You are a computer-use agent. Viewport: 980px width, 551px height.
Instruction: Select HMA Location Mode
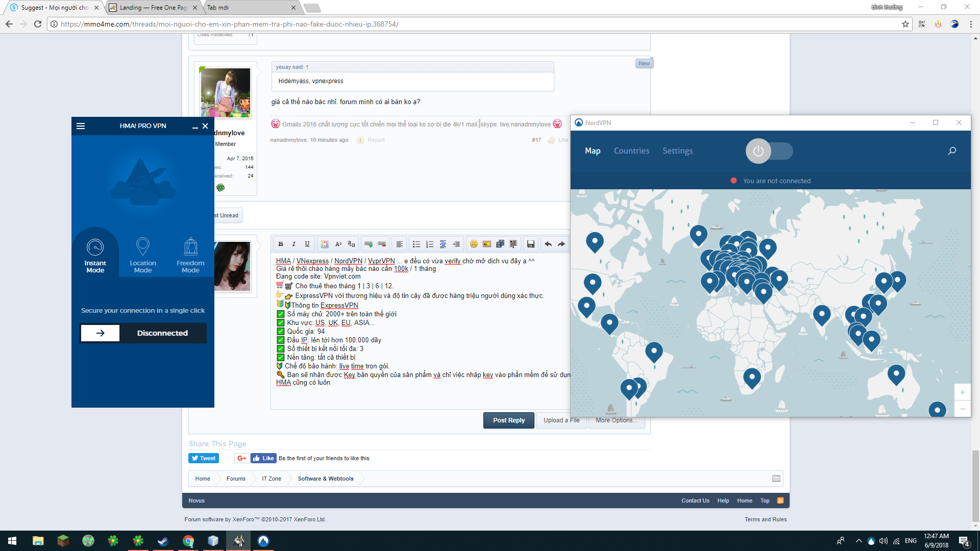point(143,255)
